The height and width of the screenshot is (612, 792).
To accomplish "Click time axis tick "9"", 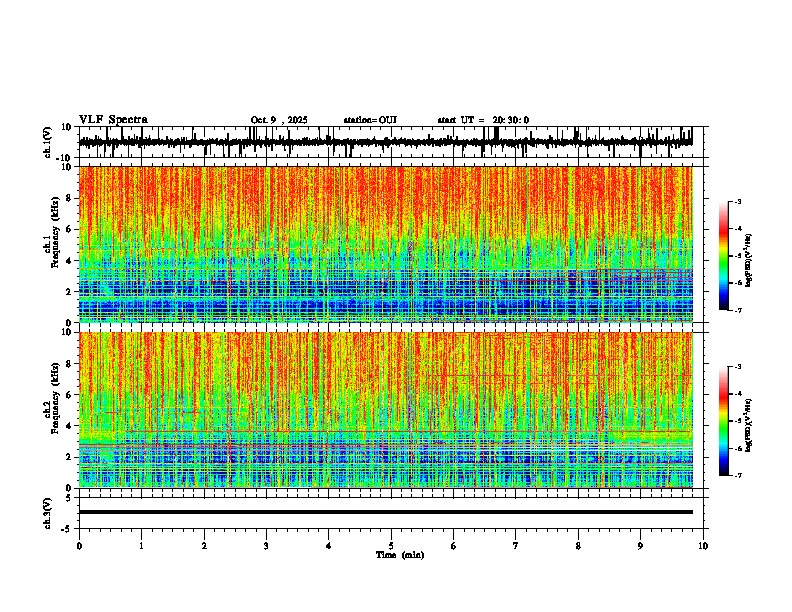I will tap(640, 546).
